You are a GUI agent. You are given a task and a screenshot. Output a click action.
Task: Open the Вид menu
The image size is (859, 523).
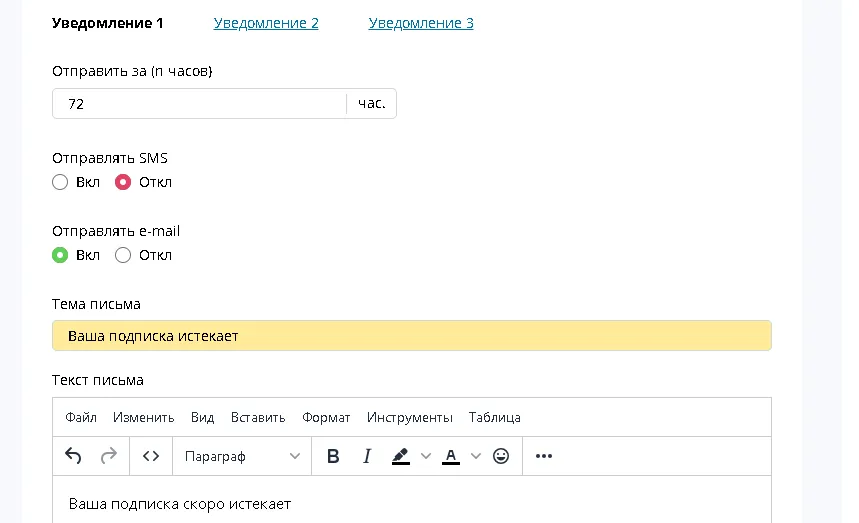click(203, 417)
